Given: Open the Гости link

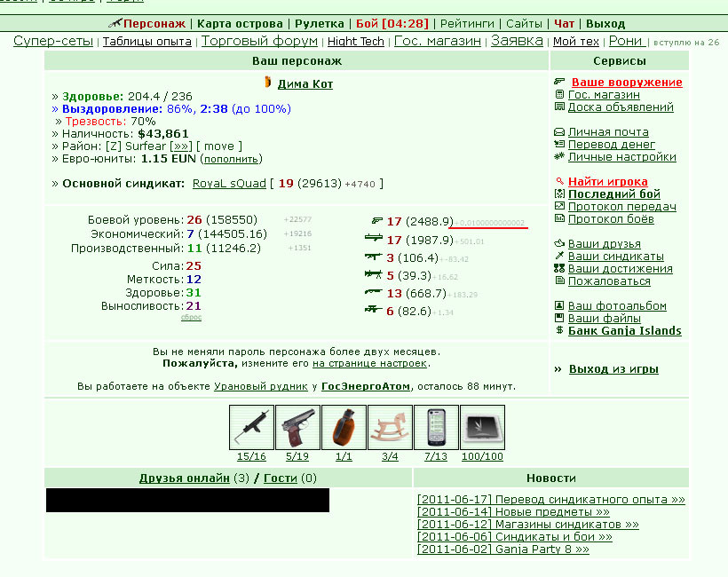Looking at the screenshot, I should [x=281, y=478].
